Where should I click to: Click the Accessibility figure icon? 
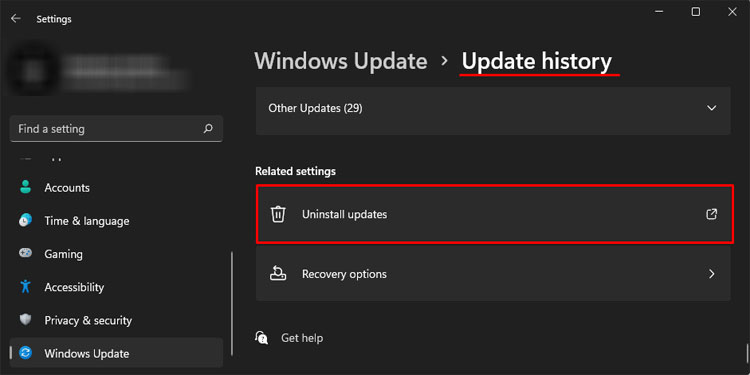pos(25,287)
